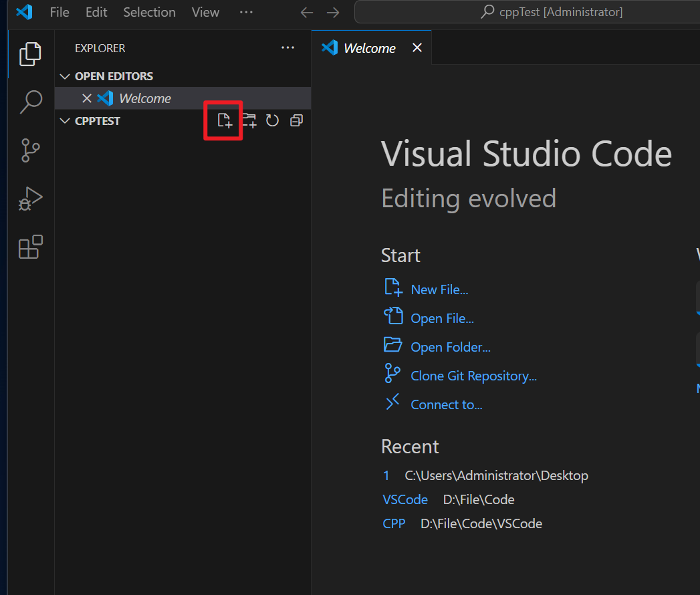Click the New File icon under Start
Screen dimensions: 700x595
393,287
